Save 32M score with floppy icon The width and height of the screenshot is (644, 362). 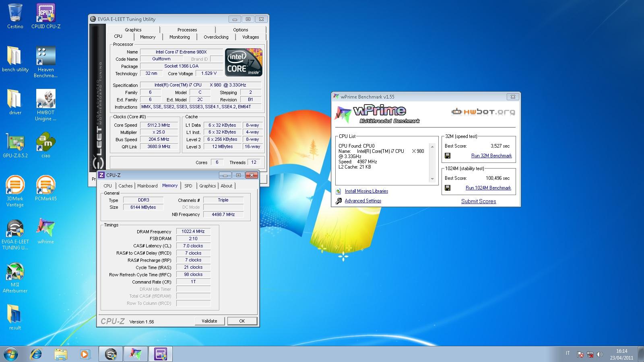(448, 156)
